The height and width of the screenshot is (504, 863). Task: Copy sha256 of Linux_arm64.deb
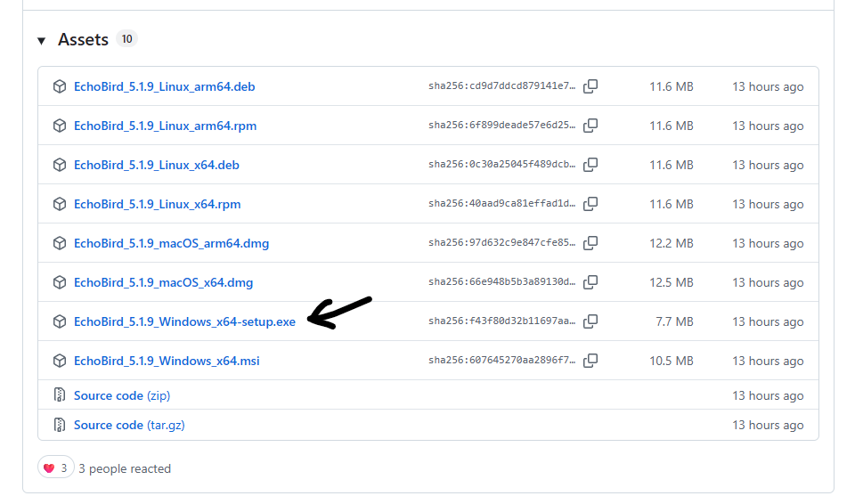click(x=590, y=86)
